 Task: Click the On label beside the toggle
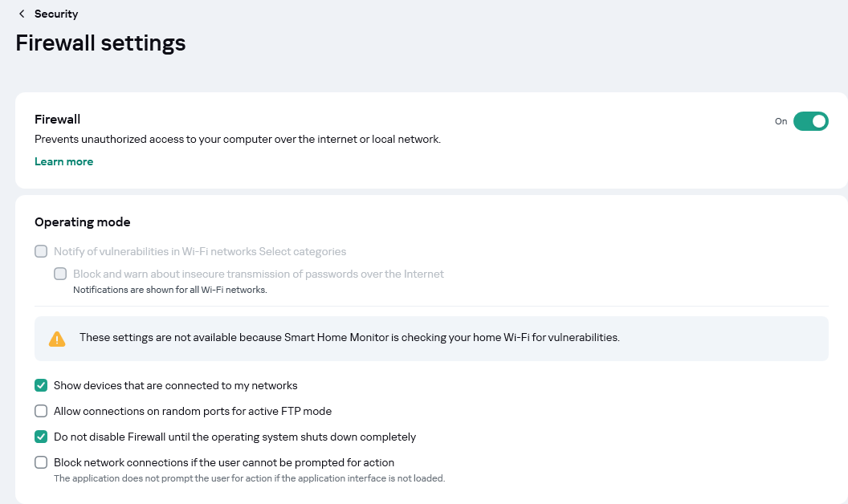pyautogui.click(x=781, y=121)
